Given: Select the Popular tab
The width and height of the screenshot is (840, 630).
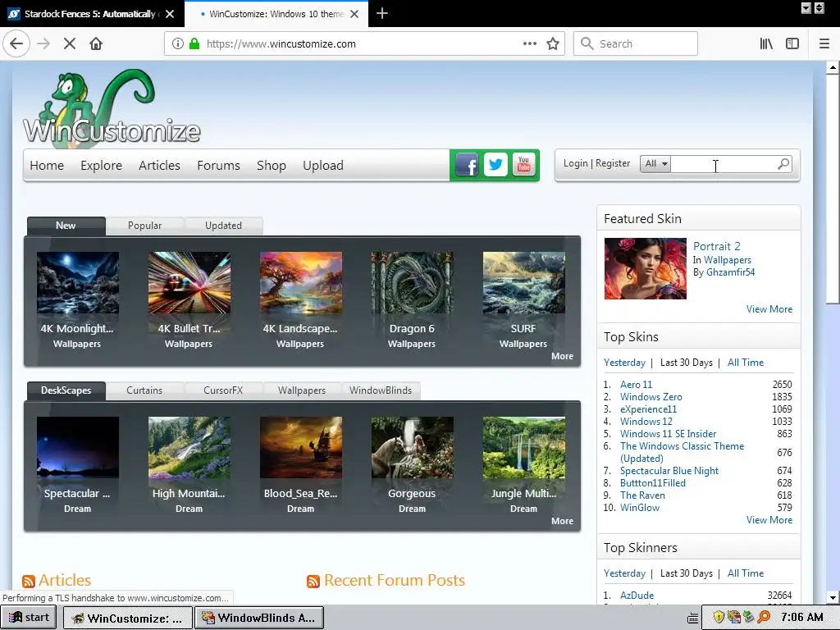Looking at the screenshot, I should click(x=144, y=226).
